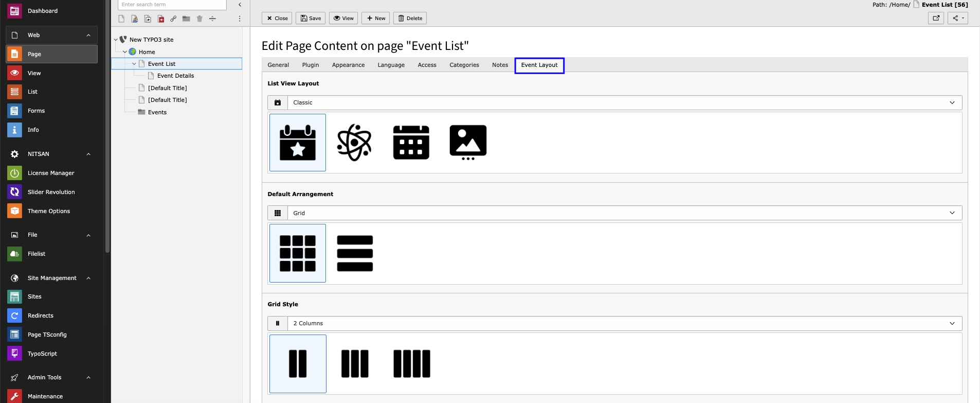Collapse the Event List tree node
Viewport: 980px width, 403px height.
coord(134,64)
